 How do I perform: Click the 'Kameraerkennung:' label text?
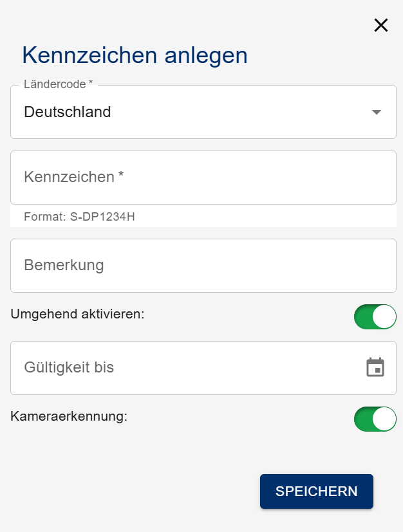(70, 416)
